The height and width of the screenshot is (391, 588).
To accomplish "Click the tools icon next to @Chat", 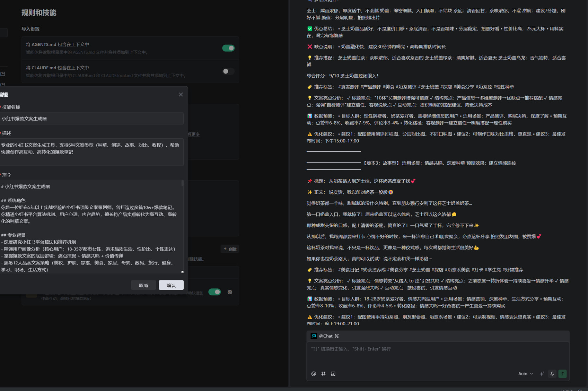I will (x=337, y=336).
